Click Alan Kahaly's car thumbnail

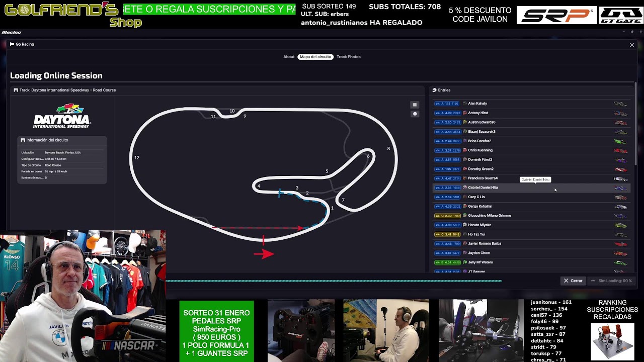620,104
